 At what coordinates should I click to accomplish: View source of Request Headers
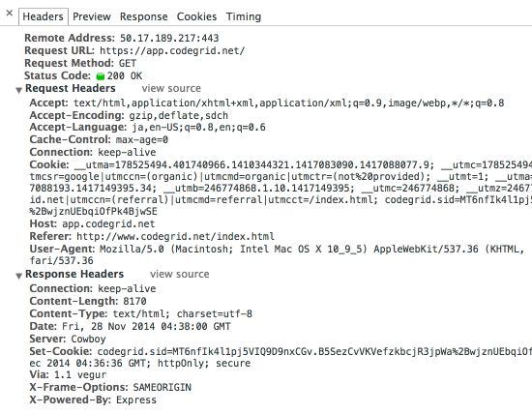[171, 89]
